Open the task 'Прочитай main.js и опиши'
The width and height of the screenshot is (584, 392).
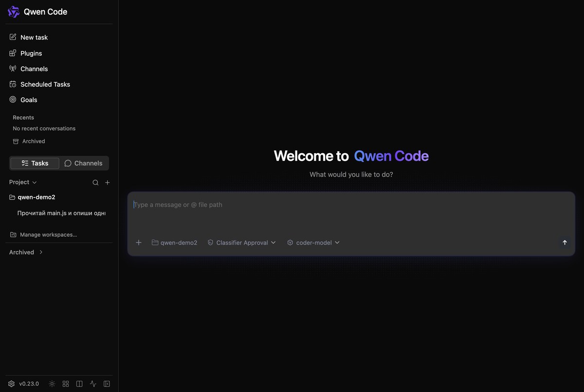coord(61,213)
